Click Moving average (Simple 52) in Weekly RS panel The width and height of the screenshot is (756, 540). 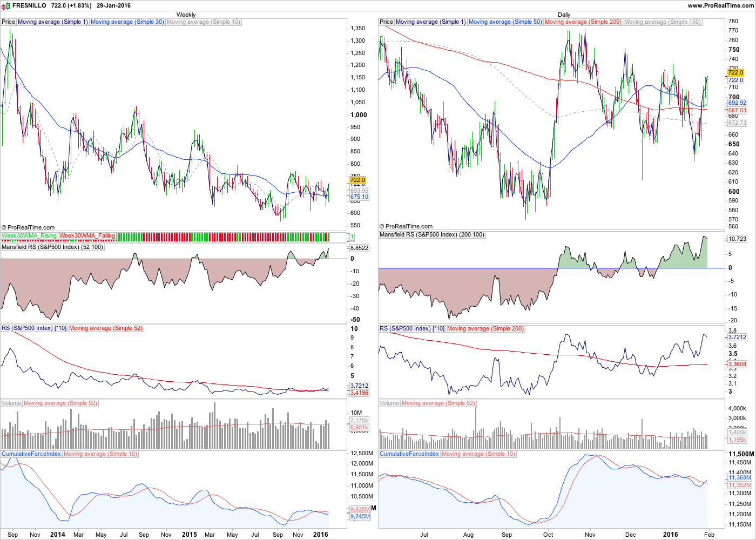point(106,328)
